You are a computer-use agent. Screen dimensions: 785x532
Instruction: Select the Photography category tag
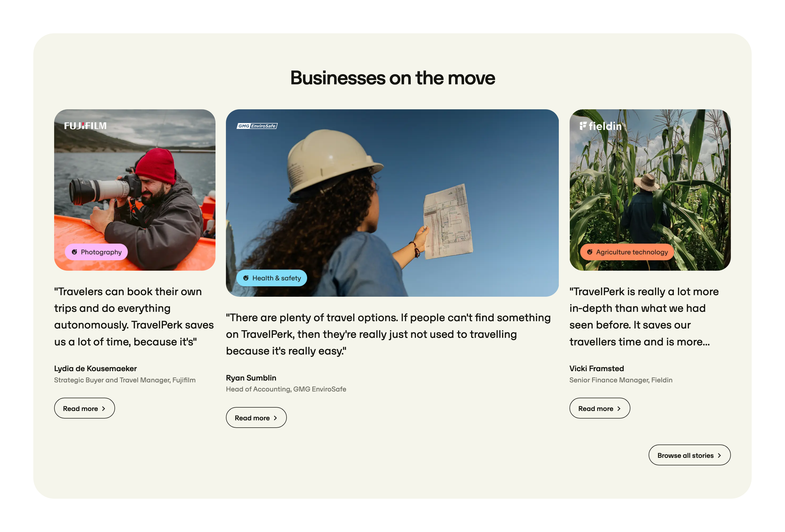(96, 252)
